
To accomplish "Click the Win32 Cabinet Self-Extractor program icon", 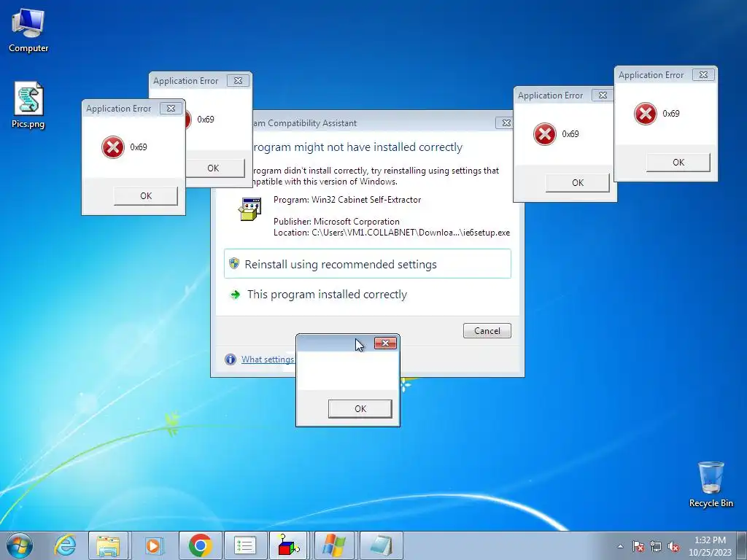I will point(249,209).
